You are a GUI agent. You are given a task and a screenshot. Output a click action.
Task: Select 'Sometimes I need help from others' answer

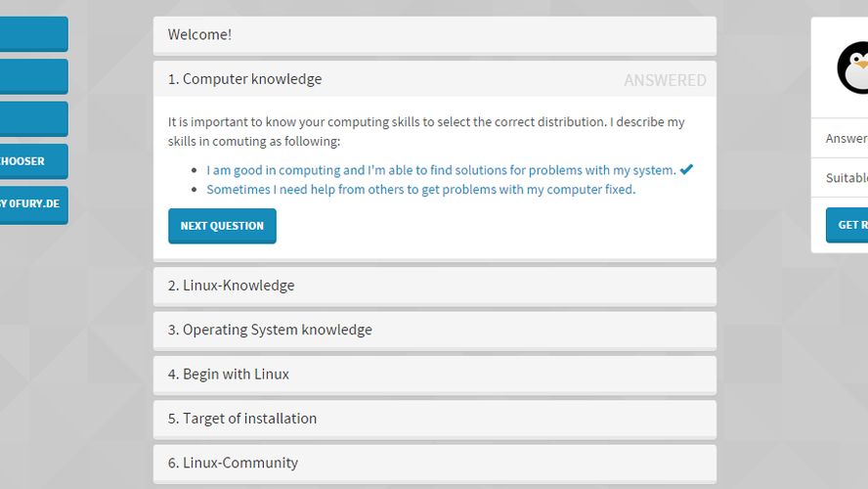[420, 190]
